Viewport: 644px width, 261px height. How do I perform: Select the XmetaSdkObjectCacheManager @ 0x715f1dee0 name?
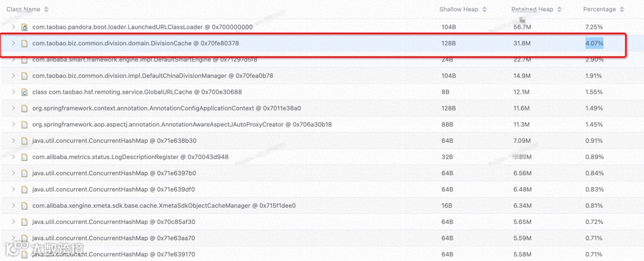coord(165,205)
